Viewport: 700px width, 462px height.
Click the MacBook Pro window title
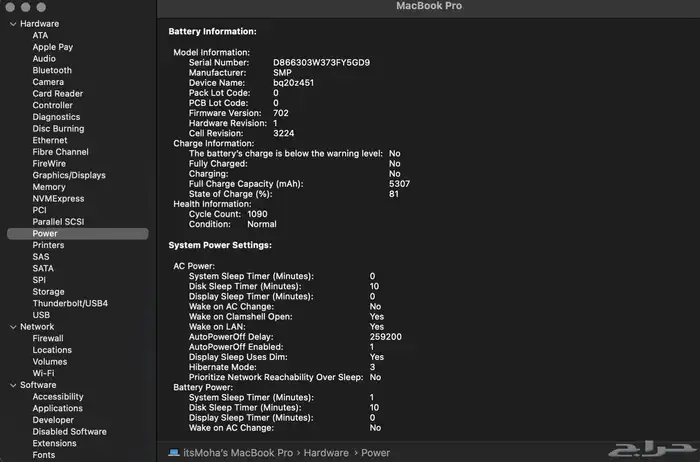tap(429, 6)
